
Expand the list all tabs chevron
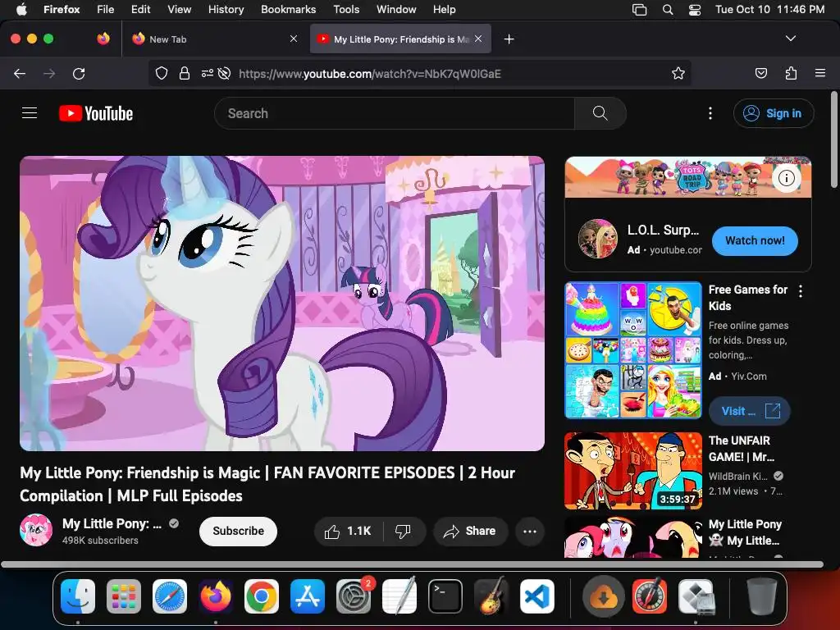pos(790,39)
